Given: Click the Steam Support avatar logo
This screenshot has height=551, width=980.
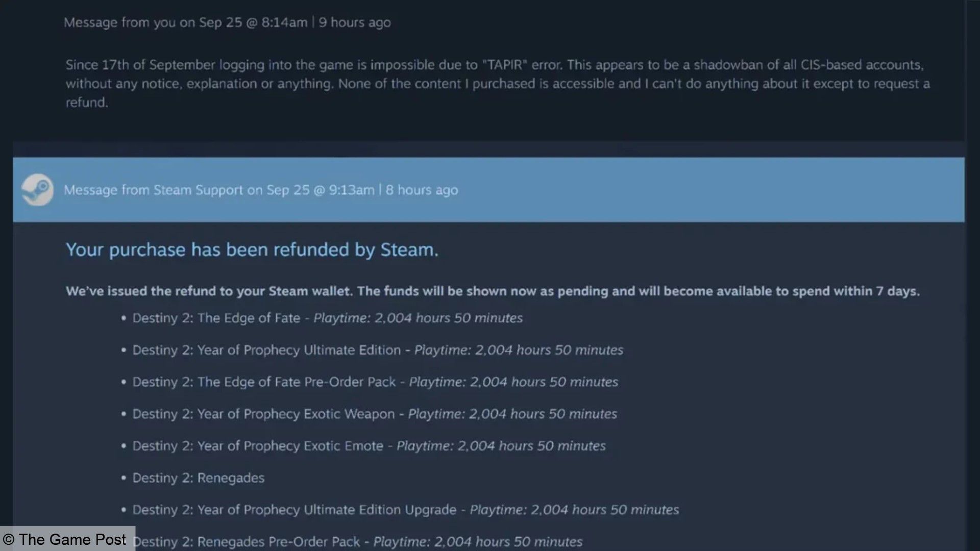Looking at the screenshot, I should pyautogui.click(x=37, y=190).
